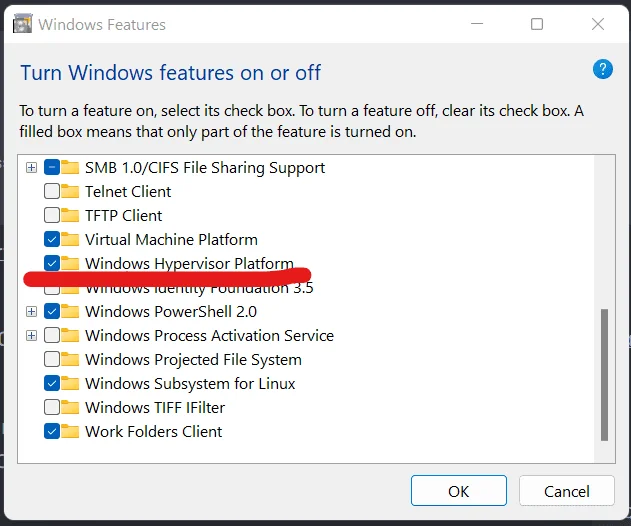Enable the Telnet Client checkbox
The width and height of the screenshot is (631, 526).
pos(52,191)
